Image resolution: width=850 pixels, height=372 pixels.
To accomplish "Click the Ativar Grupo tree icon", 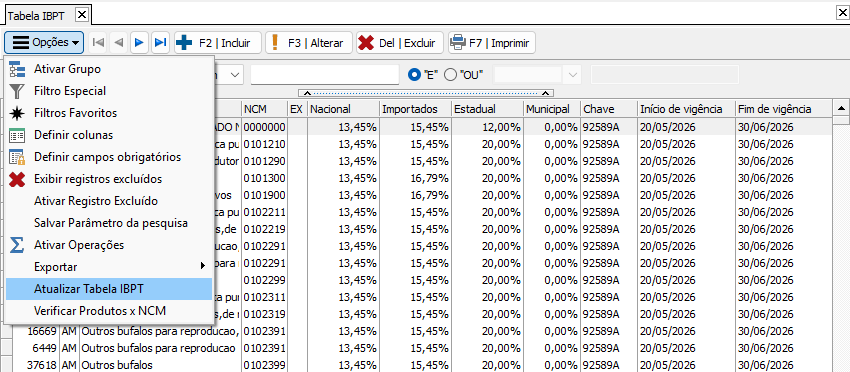I will pyautogui.click(x=17, y=69).
